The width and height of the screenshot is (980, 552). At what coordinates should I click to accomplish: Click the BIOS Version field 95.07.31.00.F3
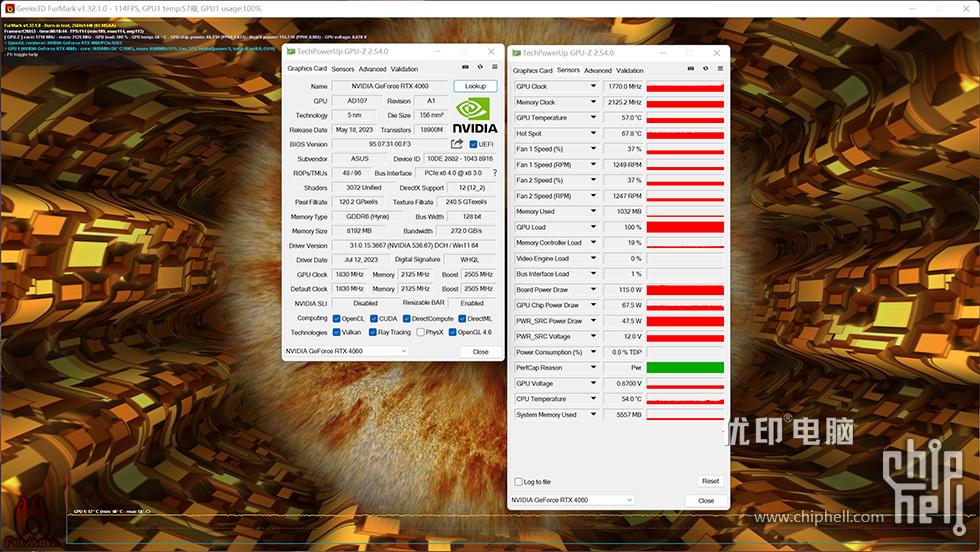click(390, 144)
